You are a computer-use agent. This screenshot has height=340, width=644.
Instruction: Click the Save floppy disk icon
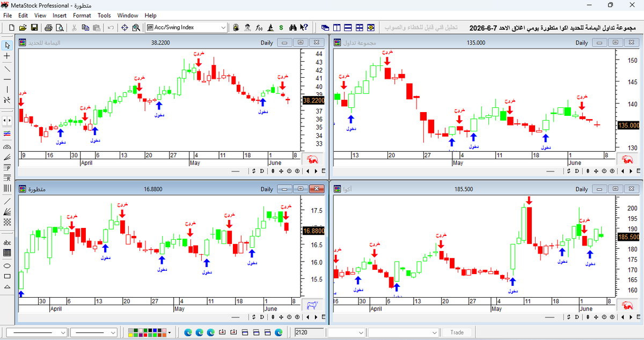(x=34, y=27)
